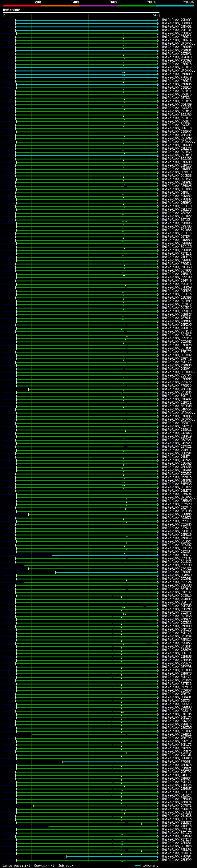Screen dimensions: 197x868
Task: Open hit UniRef100_O80803
Action: [x=177, y=23]
